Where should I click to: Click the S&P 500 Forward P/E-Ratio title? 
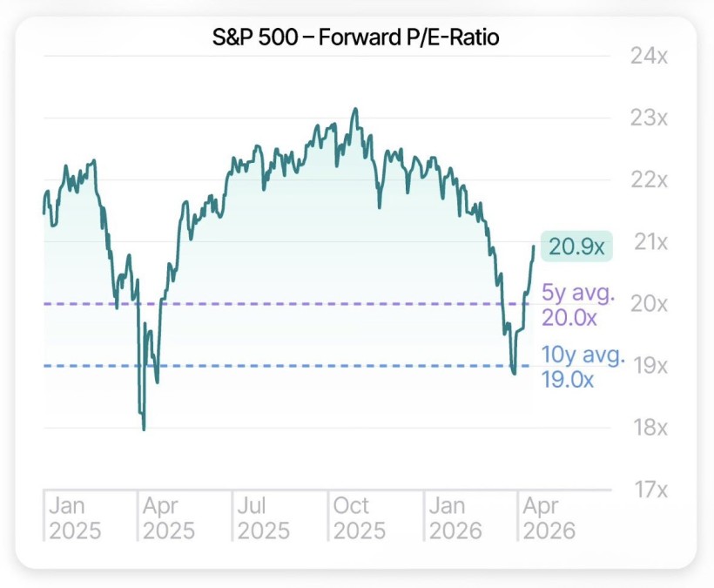[356, 38]
